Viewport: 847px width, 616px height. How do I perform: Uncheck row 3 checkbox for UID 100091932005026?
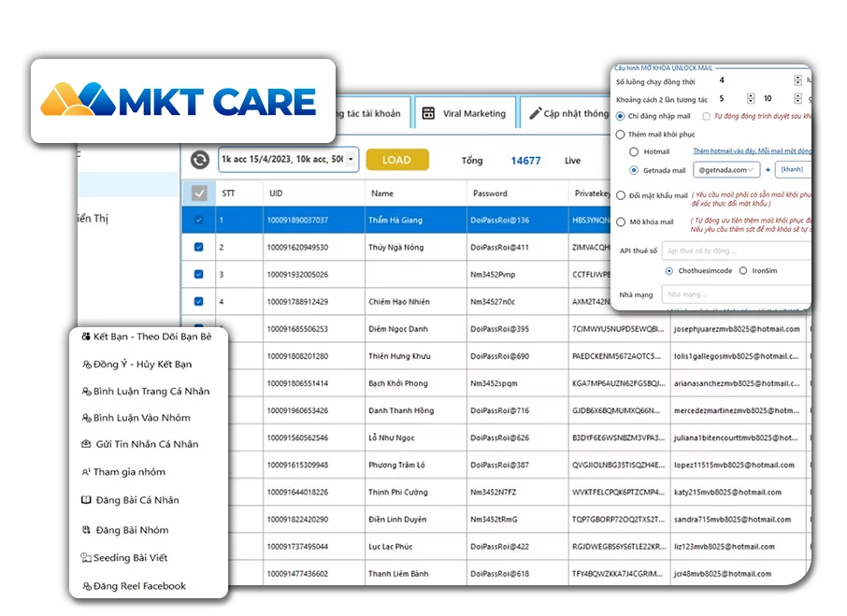[199, 274]
